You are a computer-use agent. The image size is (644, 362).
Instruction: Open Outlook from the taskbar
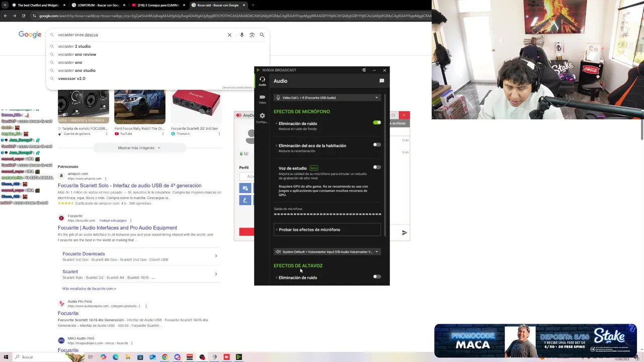click(152, 357)
